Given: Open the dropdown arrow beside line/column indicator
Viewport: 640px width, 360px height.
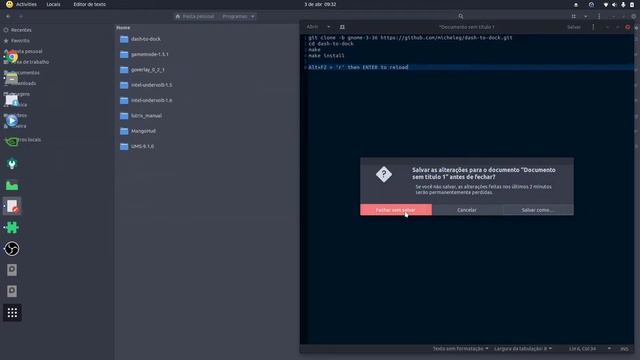Looking at the screenshot, I should point(609,349).
